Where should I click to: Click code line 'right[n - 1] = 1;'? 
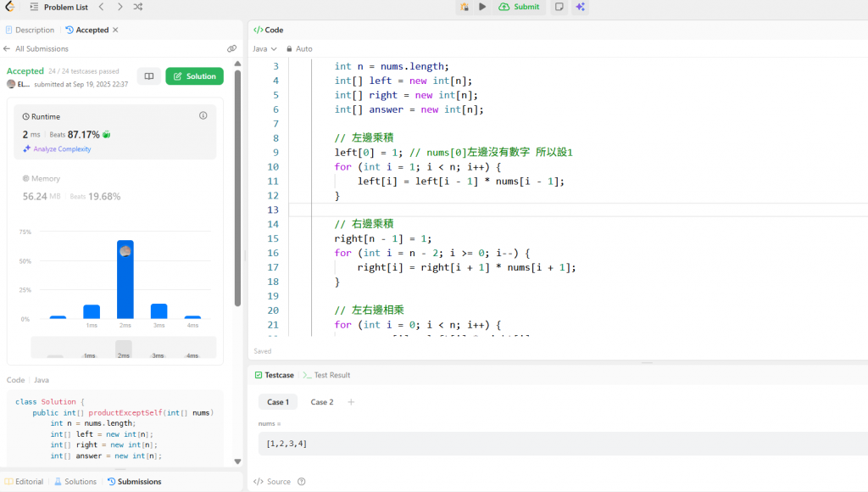tap(382, 239)
